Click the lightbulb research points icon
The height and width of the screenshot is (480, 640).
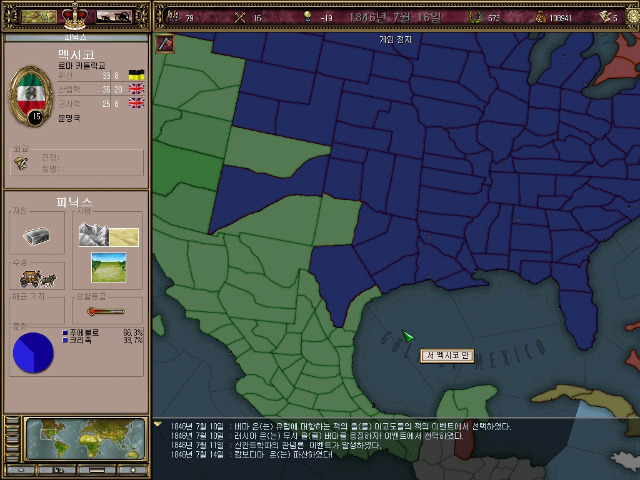[x=307, y=17]
